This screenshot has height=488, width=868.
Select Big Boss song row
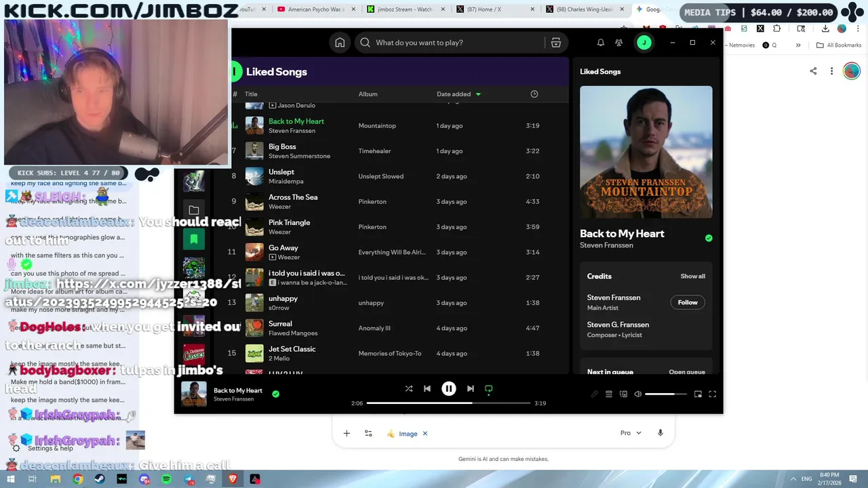pos(399,151)
